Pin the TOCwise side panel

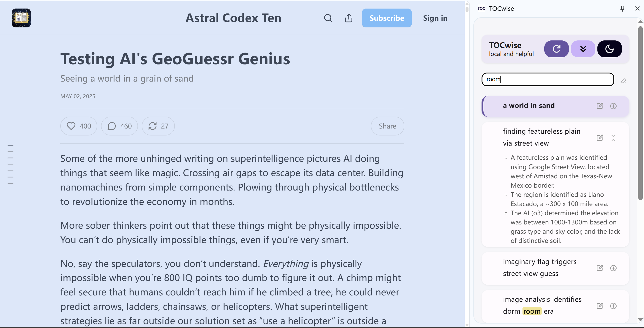[x=622, y=9]
